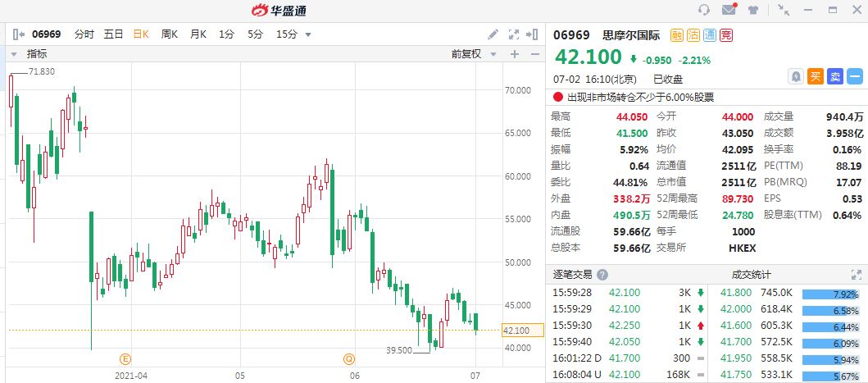Click the 16:01:22 D trade row

[x=629, y=359]
